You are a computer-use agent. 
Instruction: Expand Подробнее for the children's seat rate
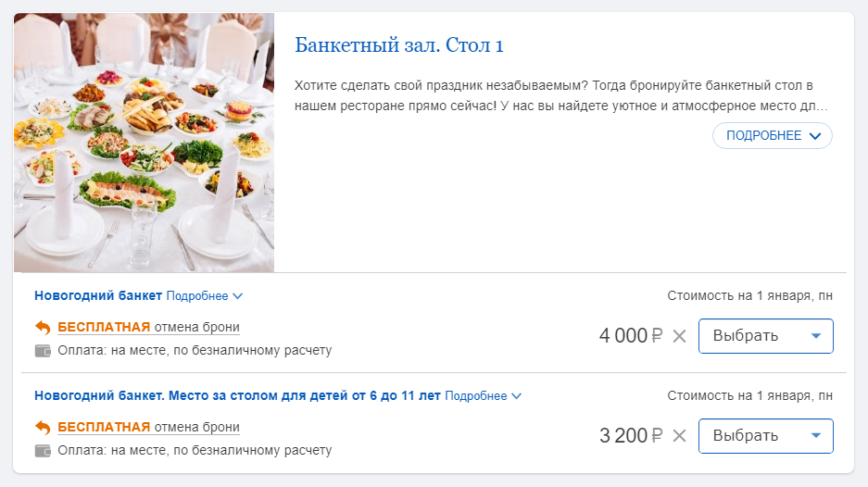tap(483, 396)
